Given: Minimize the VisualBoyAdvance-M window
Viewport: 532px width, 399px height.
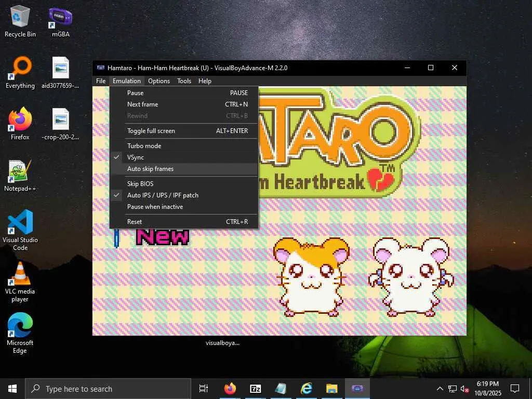Looking at the screenshot, I should point(407,68).
